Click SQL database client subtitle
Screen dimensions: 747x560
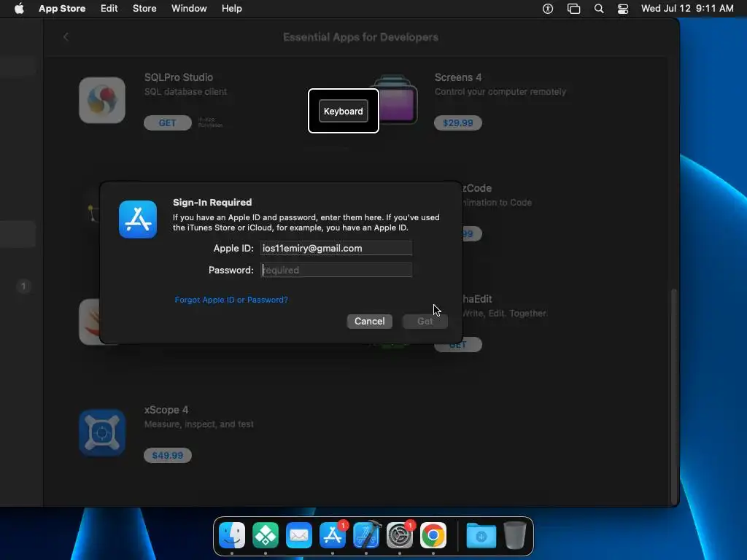185,91
